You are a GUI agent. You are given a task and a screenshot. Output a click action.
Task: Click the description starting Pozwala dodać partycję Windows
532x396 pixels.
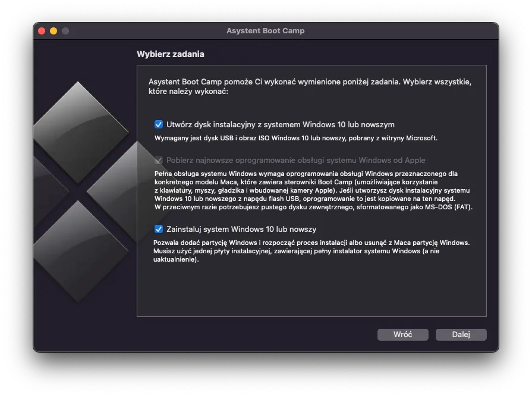tap(311, 251)
